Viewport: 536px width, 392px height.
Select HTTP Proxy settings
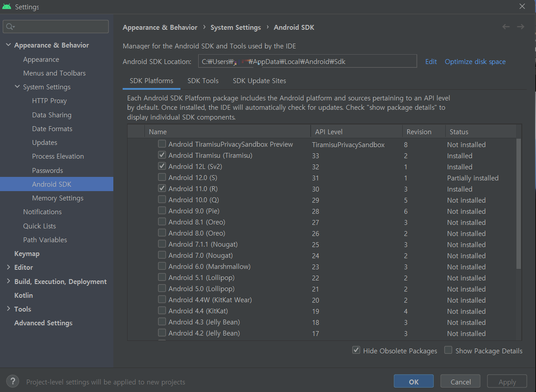point(49,101)
